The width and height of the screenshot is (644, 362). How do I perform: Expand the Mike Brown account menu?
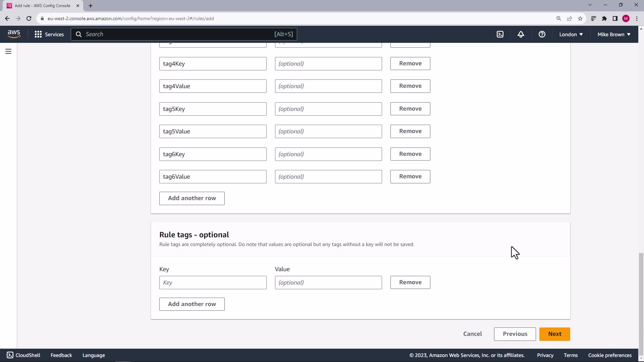(614, 34)
